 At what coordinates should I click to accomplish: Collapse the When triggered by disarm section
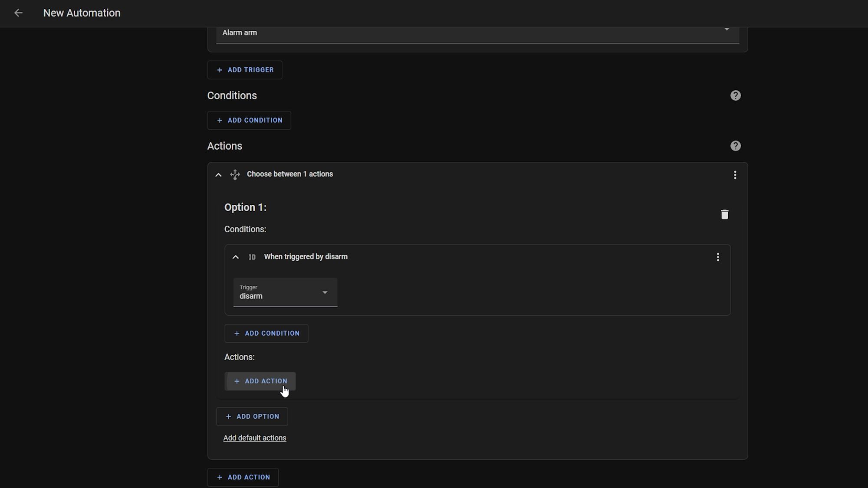[236, 256]
